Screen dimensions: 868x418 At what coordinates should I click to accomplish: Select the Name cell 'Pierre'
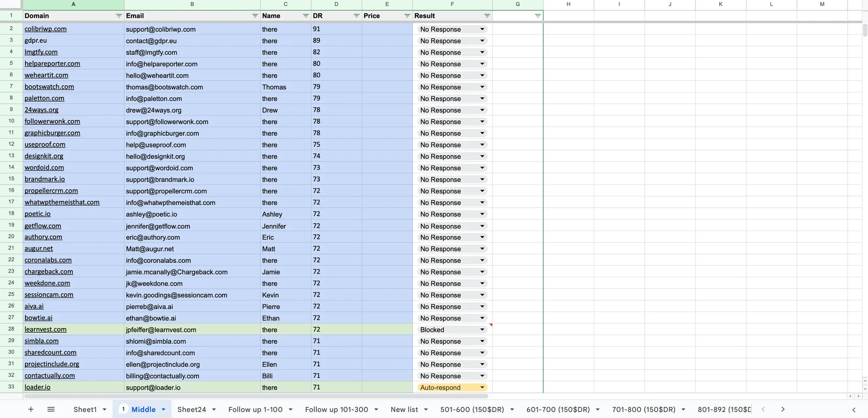click(286, 307)
